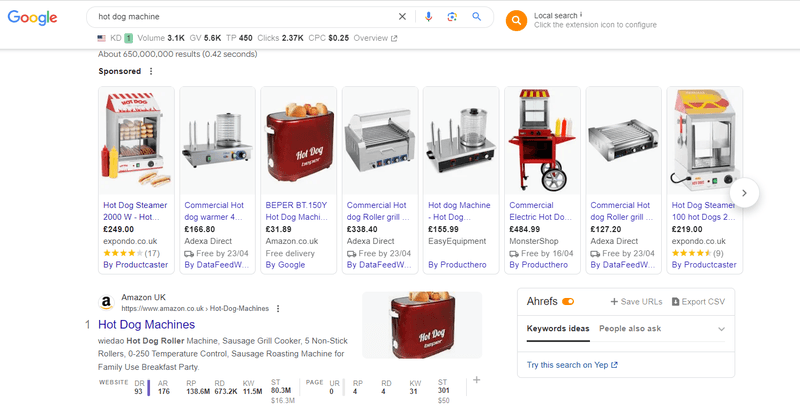
Task: Open Hot Dog Steamer 2000 W product link
Action: (x=135, y=211)
